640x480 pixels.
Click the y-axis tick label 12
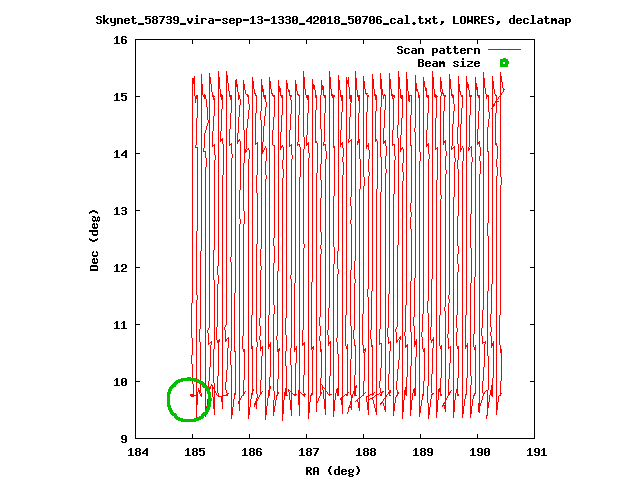click(120, 268)
